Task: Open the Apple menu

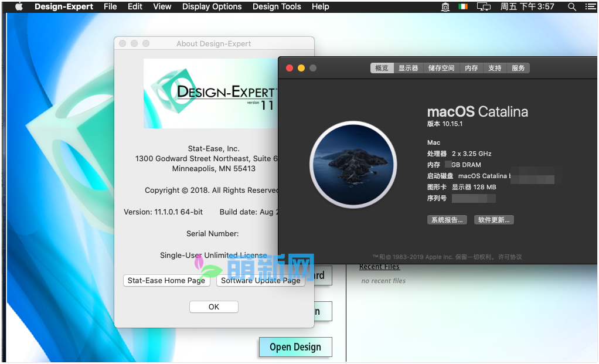Action: [18, 6]
